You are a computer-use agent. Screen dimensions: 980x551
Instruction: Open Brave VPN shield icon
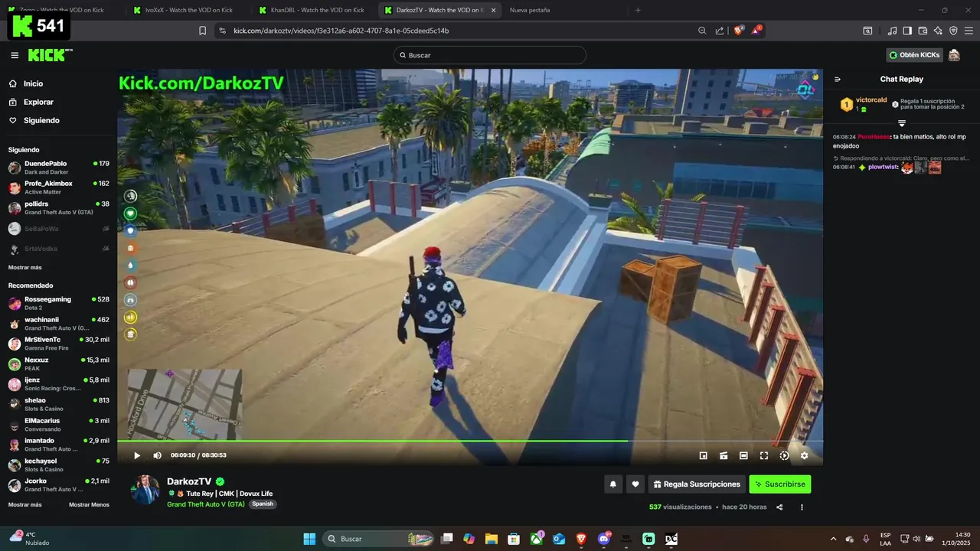point(953,31)
